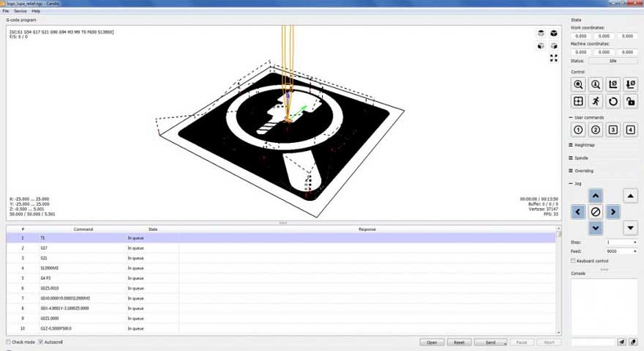Fit the toolpath view to window
The height and width of the screenshot is (351, 644).
(x=554, y=58)
